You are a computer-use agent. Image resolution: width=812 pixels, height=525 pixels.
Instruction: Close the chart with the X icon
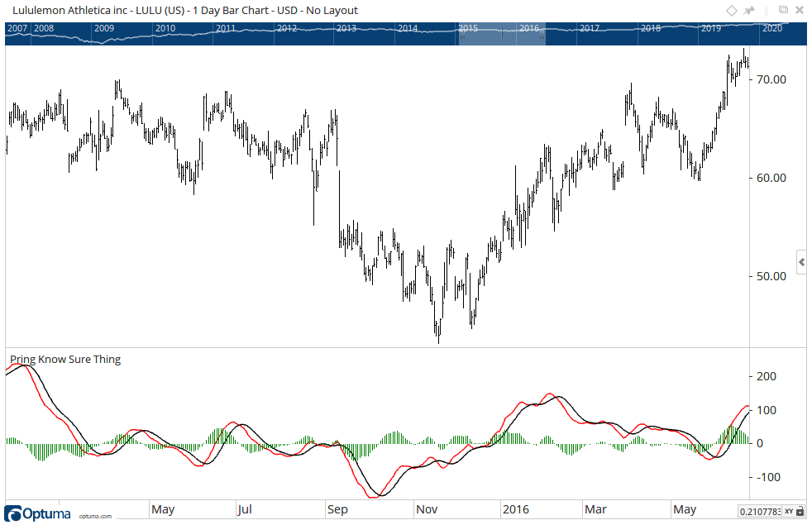pos(800,10)
